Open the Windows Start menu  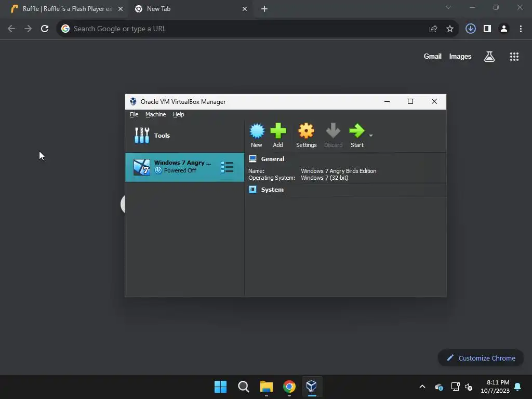(220, 387)
